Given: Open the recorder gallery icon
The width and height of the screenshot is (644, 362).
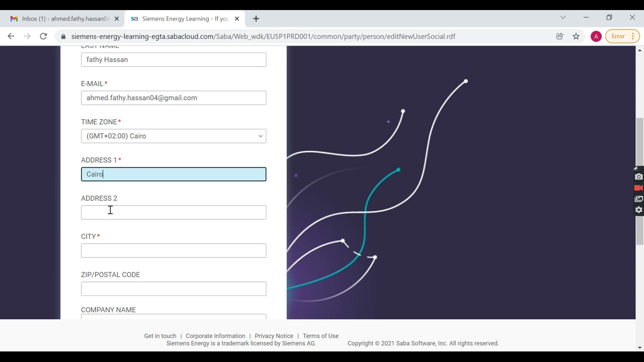Looking at the screenshot, I should tap(638, 199).
